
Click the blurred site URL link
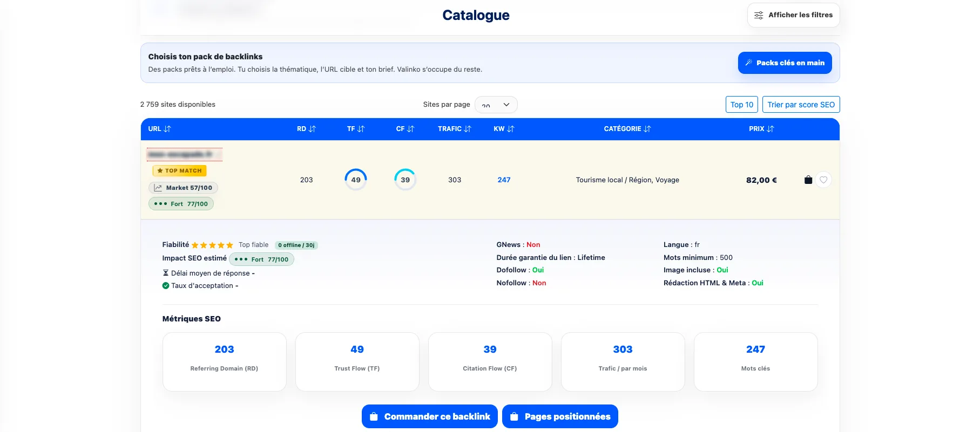(184, 154)
